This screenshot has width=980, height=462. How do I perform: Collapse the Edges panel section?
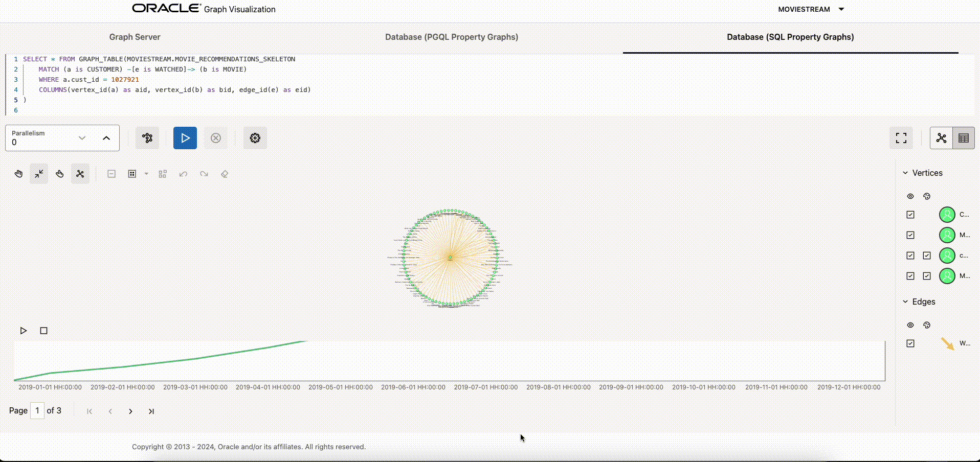coord(905,302)
